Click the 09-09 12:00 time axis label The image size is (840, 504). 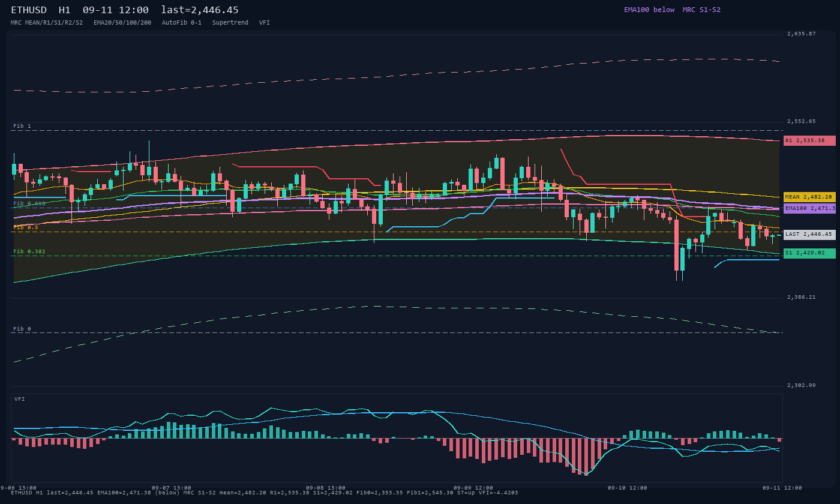[x=473, y=488]
